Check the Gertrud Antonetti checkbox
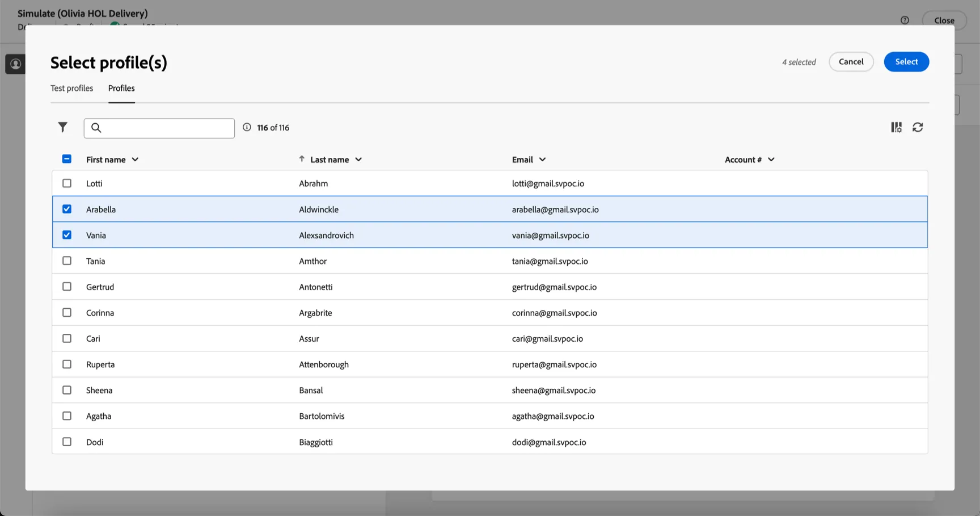The width and height of the screenshot is (980, 516). click(67, 286)
